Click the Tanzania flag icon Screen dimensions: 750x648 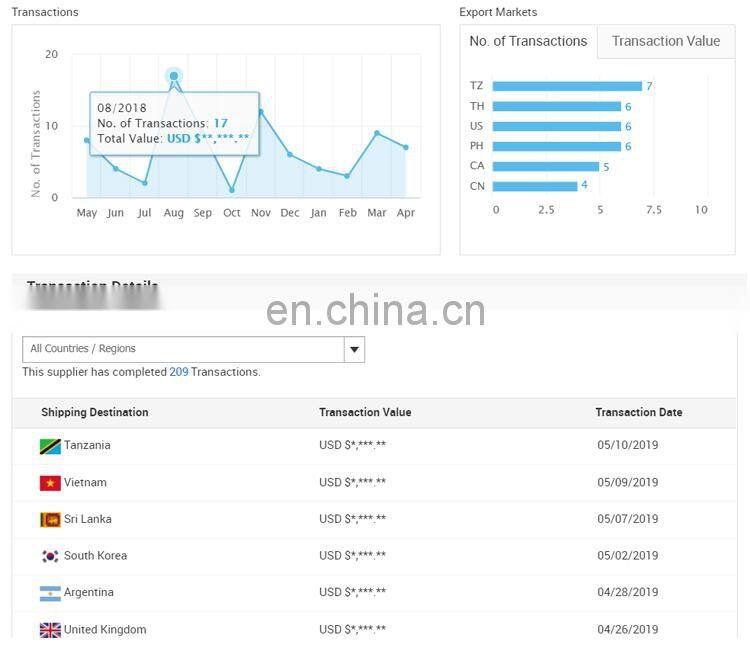(x=50, y=446)
